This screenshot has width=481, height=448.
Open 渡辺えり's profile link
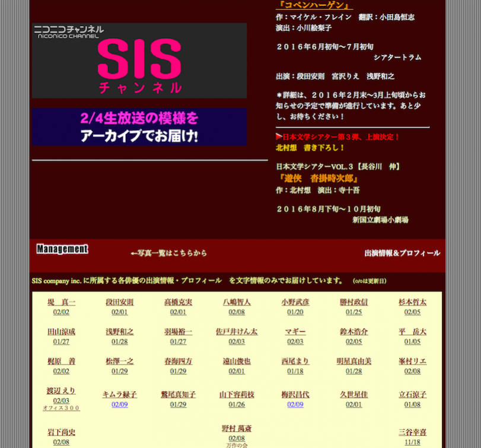pyautogui.click(x=61, y=390)
